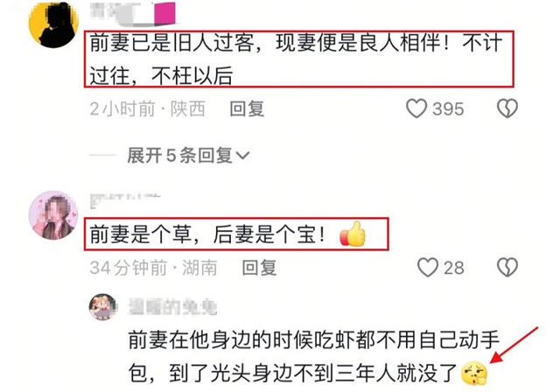The width and height of the screenshot is (560, 392).
Task: Open the pixelated girl avatar profile
Action: coord(53,215)
